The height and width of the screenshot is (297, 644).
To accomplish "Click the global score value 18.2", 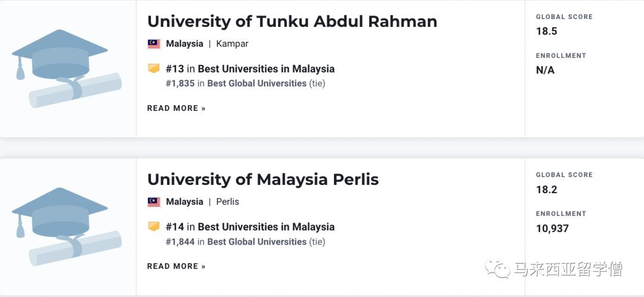I will point(546,190).
